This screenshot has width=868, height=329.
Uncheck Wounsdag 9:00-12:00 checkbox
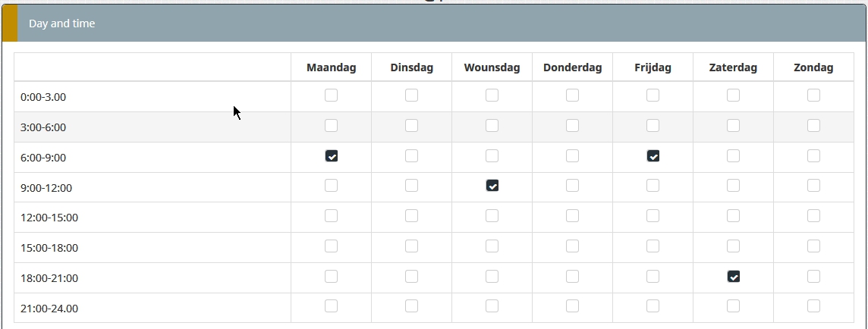tap(492, 186)
